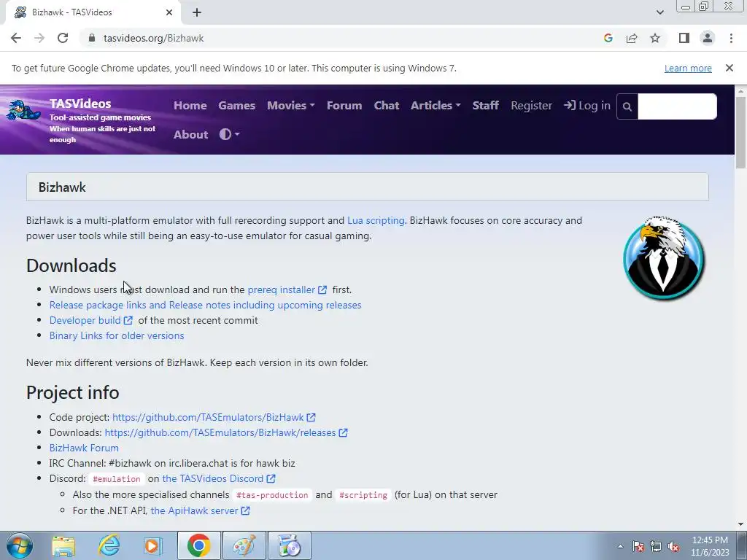Open the Forum menu item
The width and height of the screenshot is (747, 560).
[x=344, y=105]
